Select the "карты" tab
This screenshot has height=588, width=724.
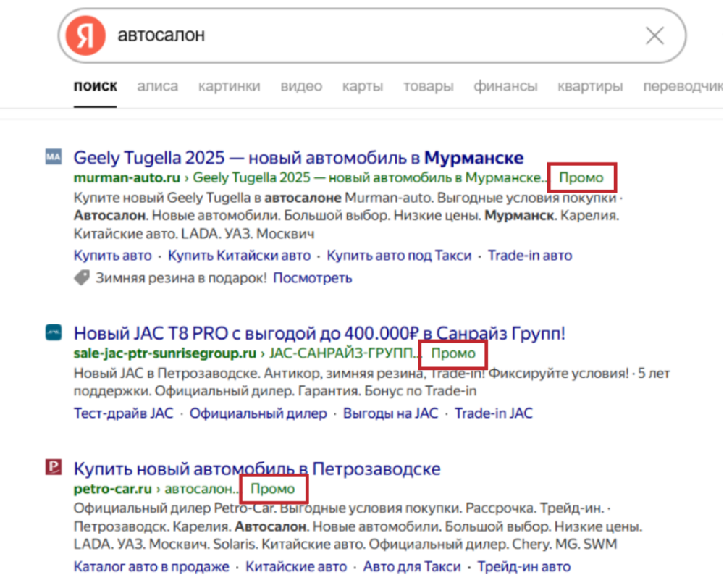point(363,86)
